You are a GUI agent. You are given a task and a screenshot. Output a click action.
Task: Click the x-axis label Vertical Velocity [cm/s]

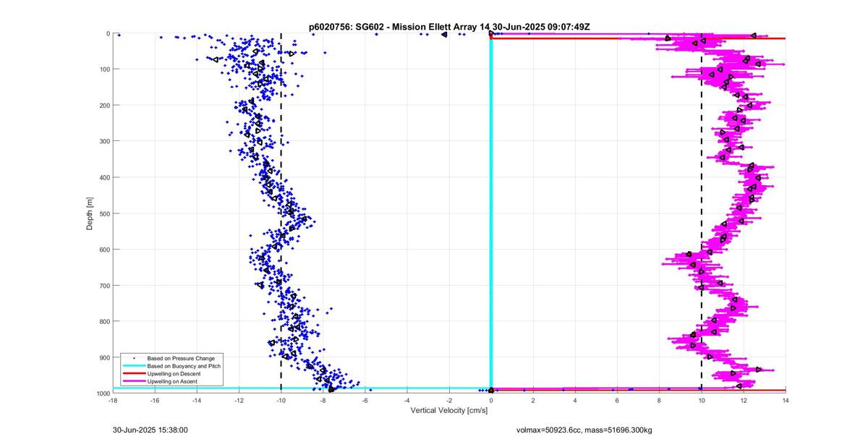[448, 410]
